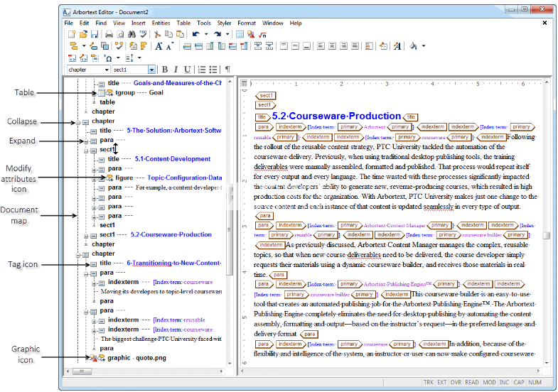Toggle Underline formatting
This screenshot has height=392, width=558.
pos(187,70)
